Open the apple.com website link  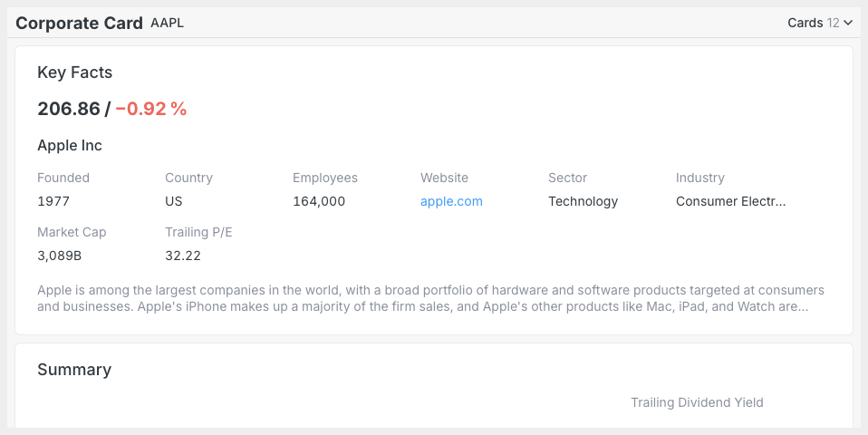451,201
